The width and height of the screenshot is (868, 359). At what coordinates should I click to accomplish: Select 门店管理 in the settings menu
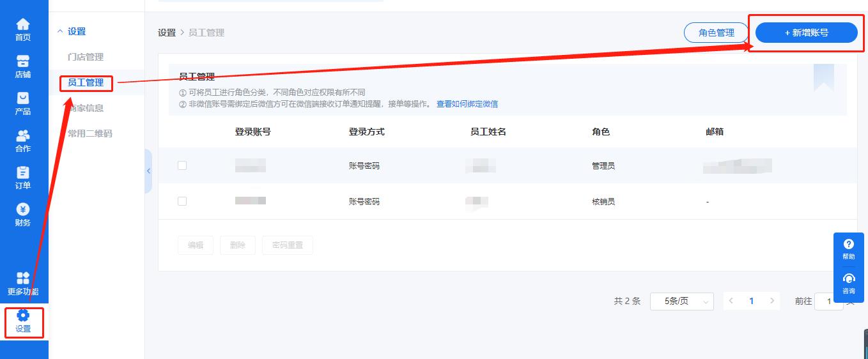point(86,57)
